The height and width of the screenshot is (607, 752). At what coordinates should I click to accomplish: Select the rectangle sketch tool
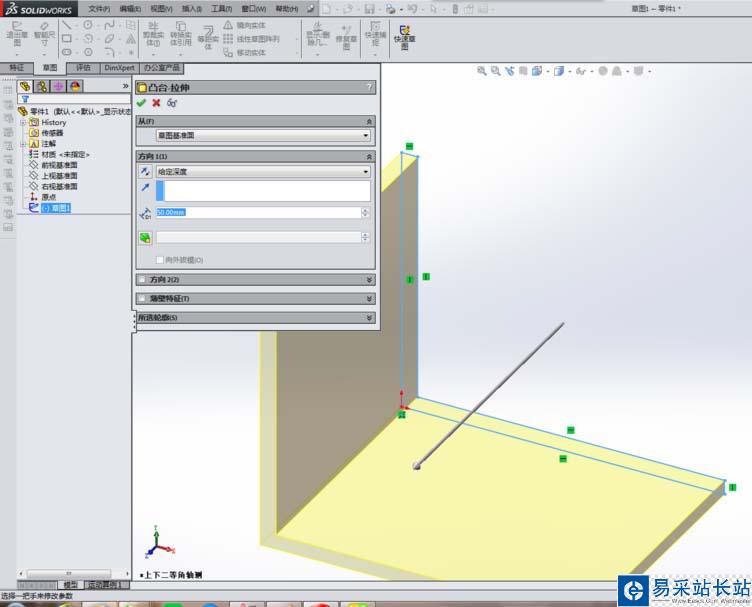click(x=67, y=38)
